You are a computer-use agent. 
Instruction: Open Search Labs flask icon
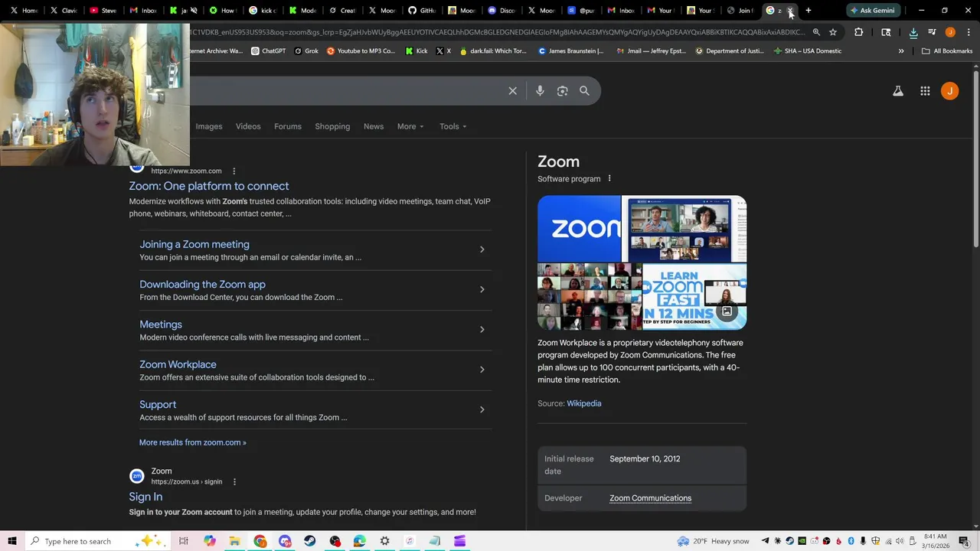click(898, 91)
